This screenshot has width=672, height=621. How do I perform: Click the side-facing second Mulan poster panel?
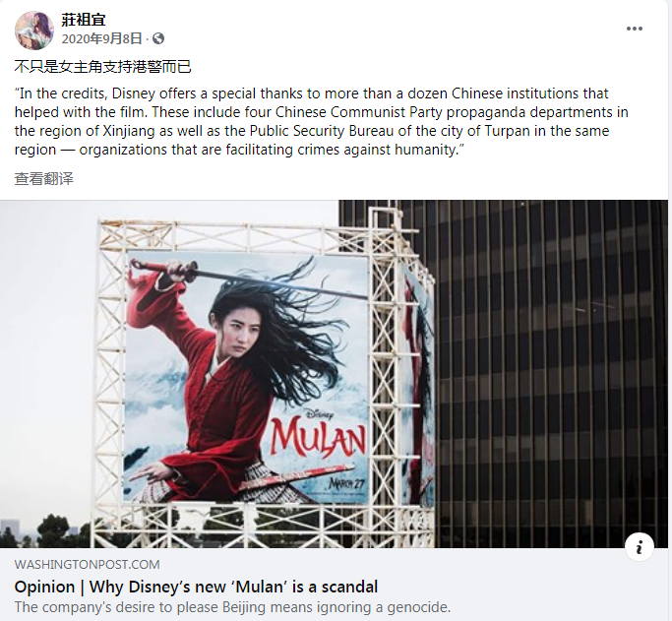(418, 386)
